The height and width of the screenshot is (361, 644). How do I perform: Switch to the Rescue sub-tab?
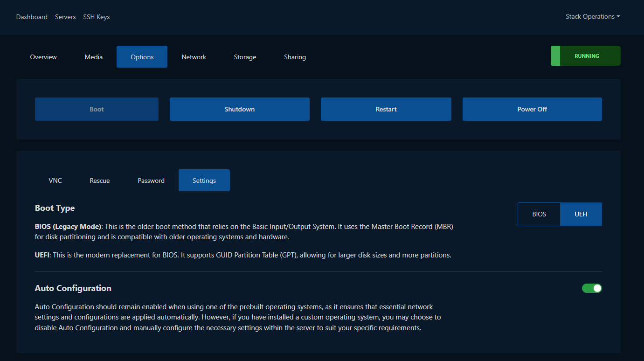pyautogui.click(x=100, y=180)
